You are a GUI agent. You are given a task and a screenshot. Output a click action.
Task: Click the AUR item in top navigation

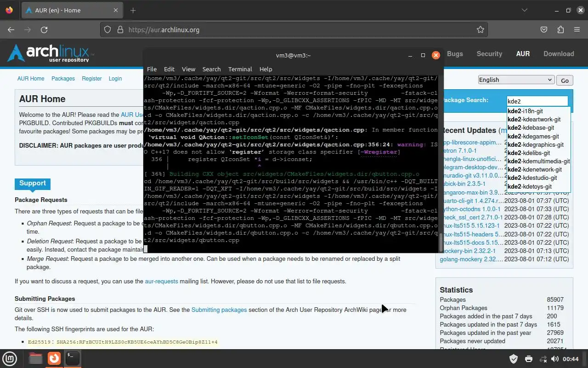pyautogui.click(x=523, y=54)
